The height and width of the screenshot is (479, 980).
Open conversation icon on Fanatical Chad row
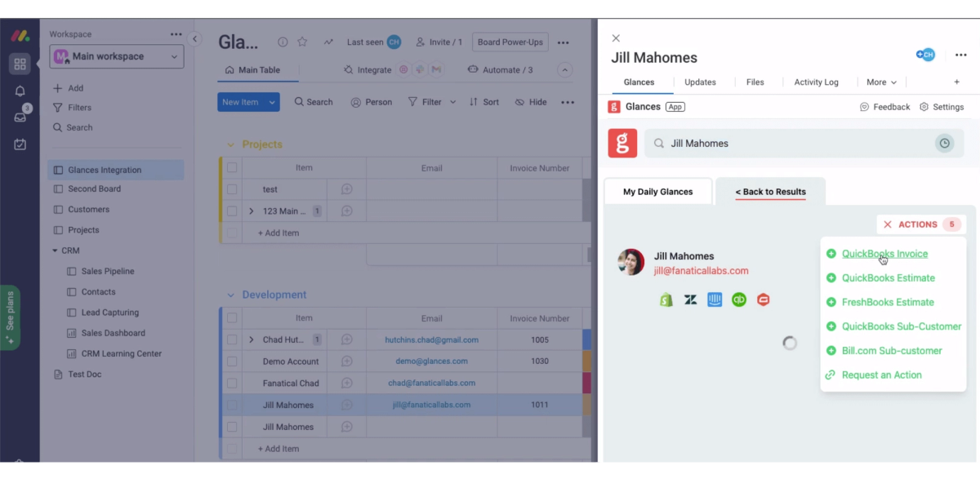346,384
